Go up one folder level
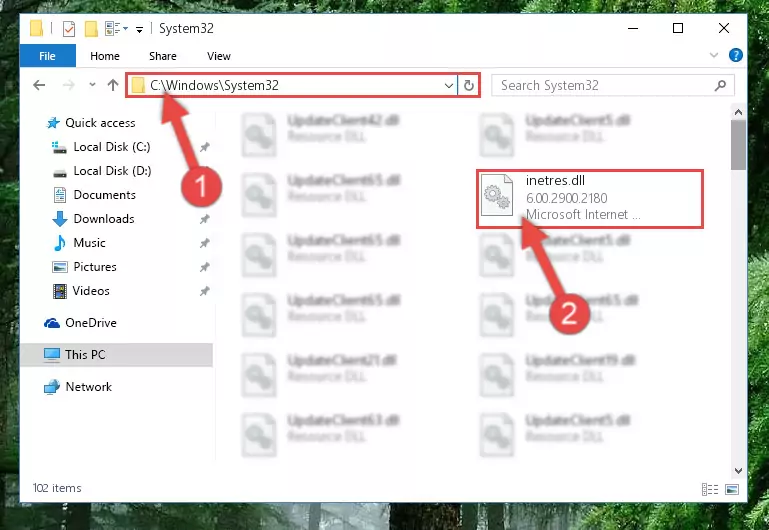The width and height of the screenshot is (769, 530). click(x=113, y=85)
